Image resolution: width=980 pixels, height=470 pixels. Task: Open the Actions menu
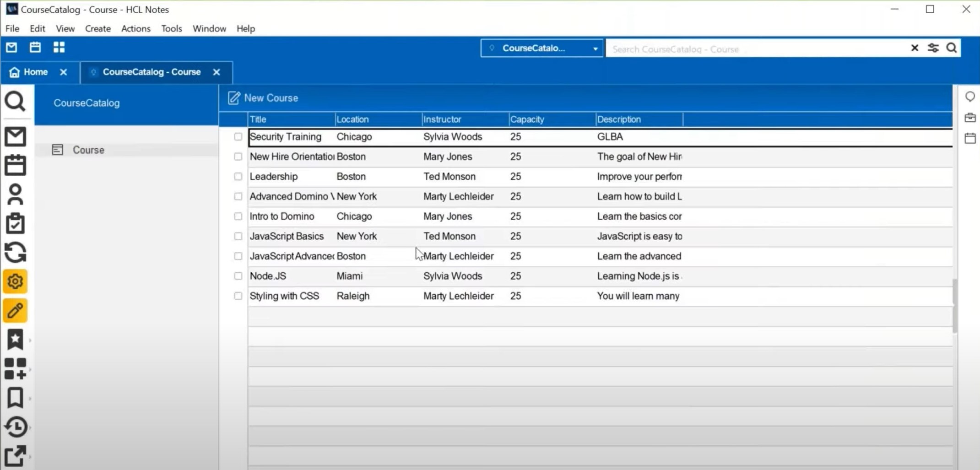tap(136, 28)
